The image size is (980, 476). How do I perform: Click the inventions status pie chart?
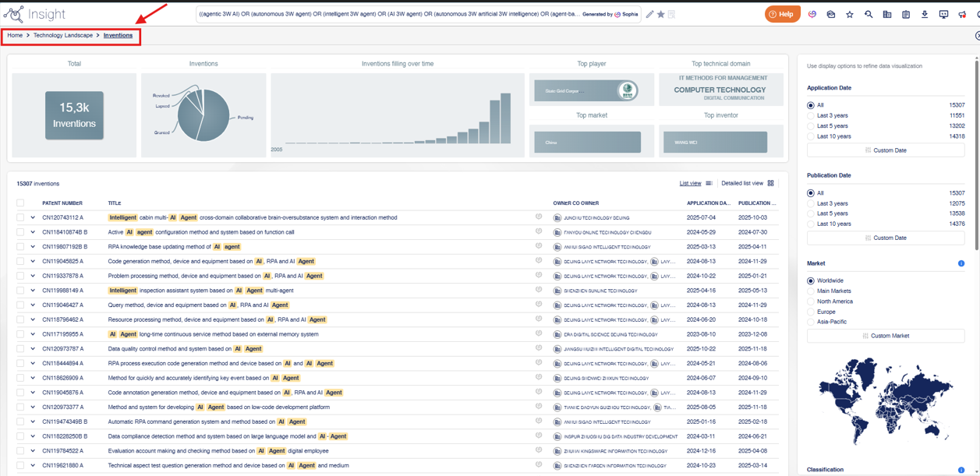click(203, 115)
